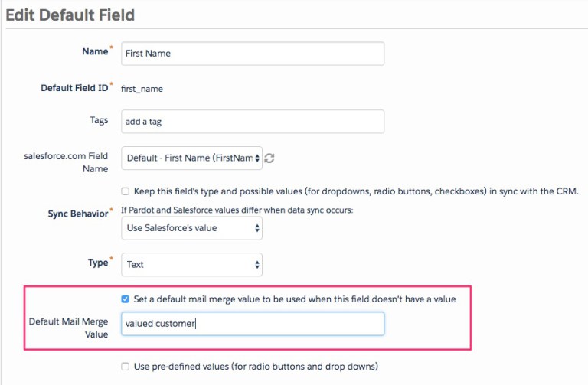Open the Use Salesforce's value dropdown
588x385 pixels.
(x=191, y=228)
